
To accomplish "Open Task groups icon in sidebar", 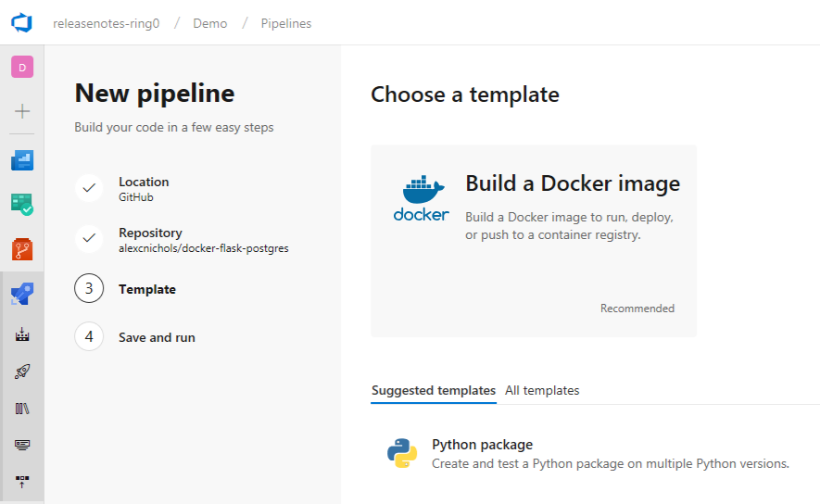I will pyautogui.click(x=22, y=445).
